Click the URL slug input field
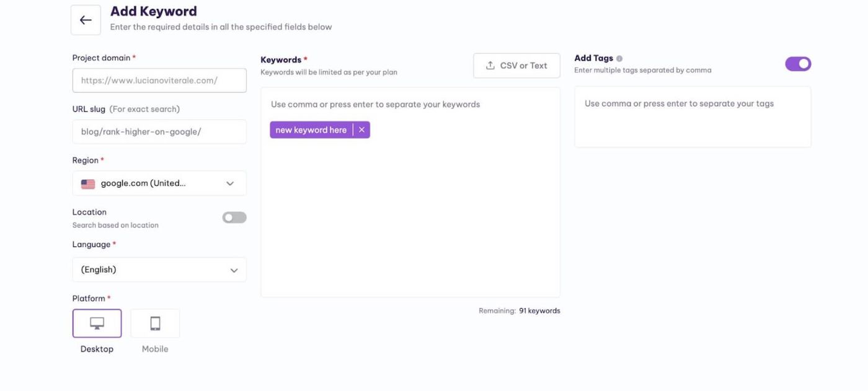This screenshot has height=391, width=868. point(159,131)
